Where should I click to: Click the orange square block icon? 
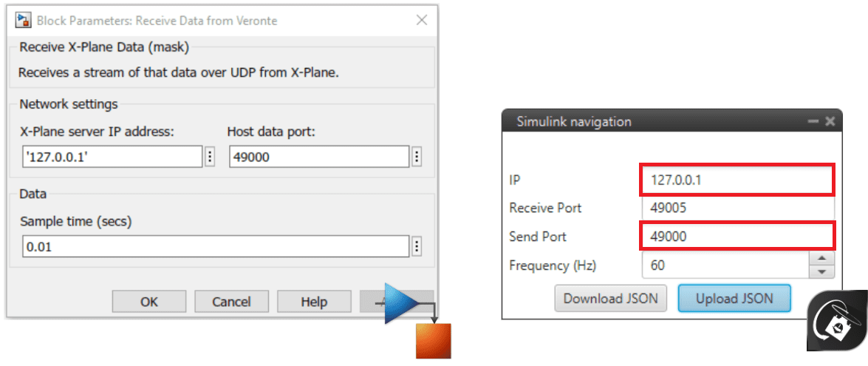coord(433,341)
